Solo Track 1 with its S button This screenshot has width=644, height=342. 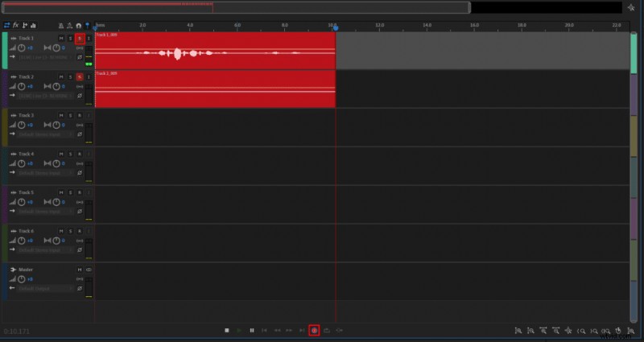click(70, 39)
